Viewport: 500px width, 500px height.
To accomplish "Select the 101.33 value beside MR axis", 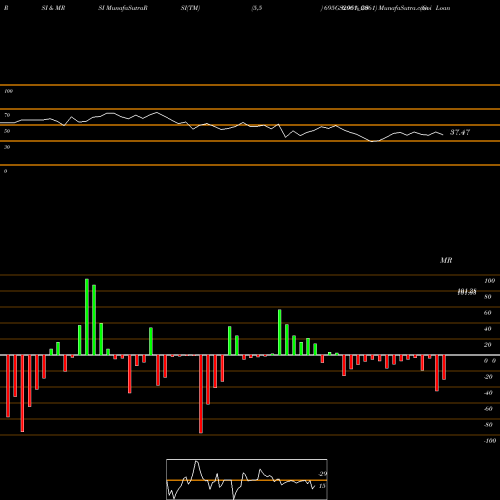I will click(x=467, y=292).
